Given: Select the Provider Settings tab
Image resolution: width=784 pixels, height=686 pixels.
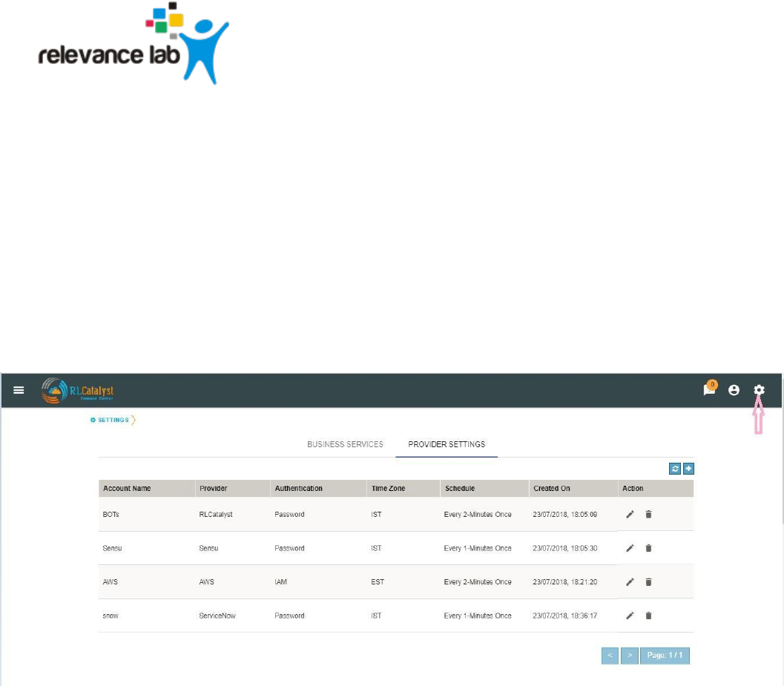Looking at the screenshot, I should pyautogui.click(x=447, y=444).
